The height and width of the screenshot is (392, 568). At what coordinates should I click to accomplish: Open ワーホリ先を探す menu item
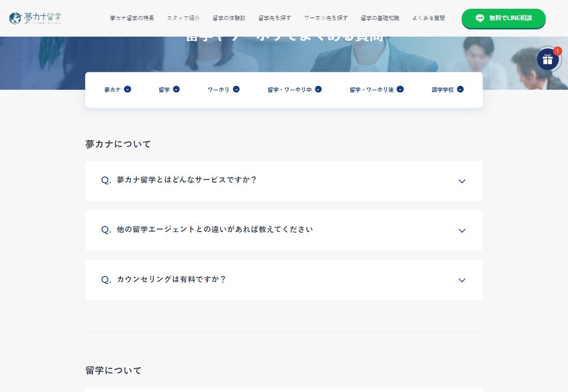326,18
